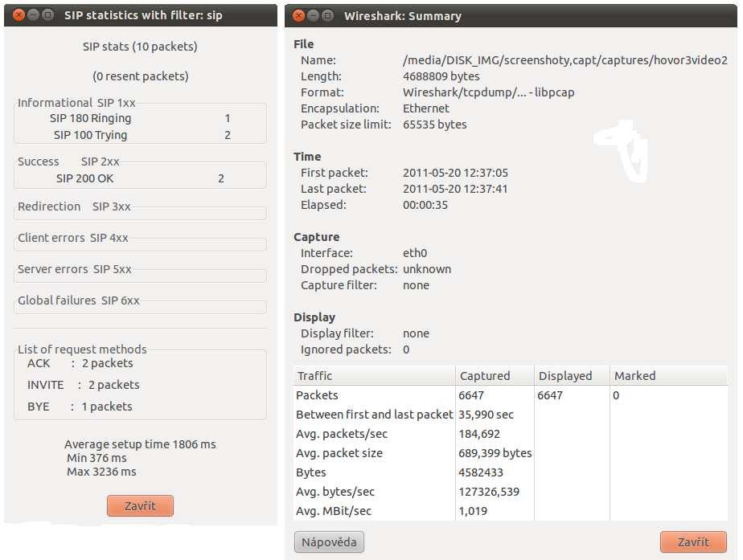
Task: Click the 'Wireshark/tcpdump/... - libpcap' format value
Action: click(489, 92)
